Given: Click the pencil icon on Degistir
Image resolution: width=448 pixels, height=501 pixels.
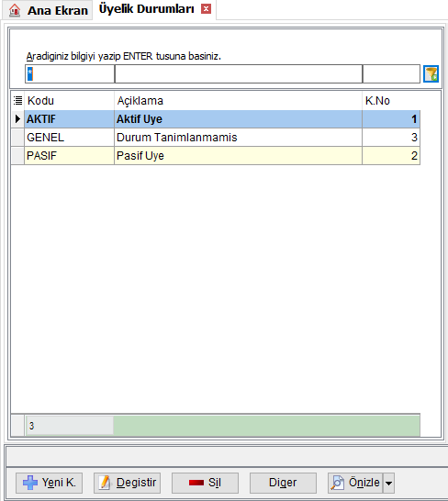Looking at the screenshot, I should (106, 483).
